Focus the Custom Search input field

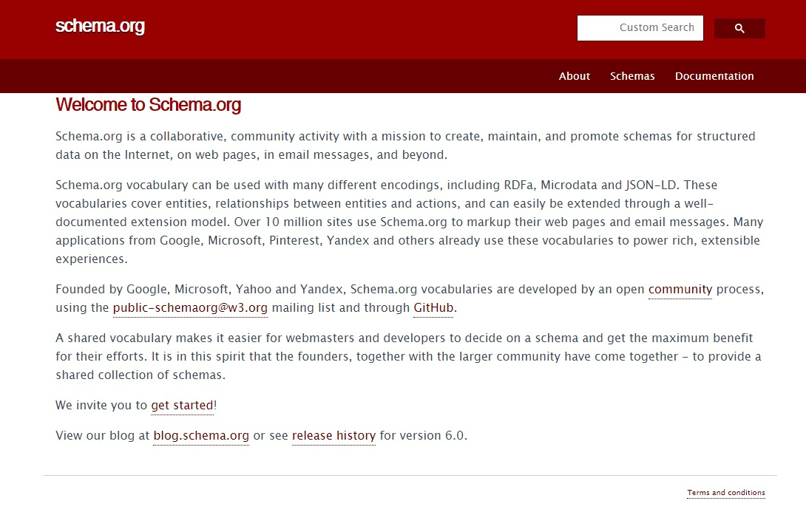tap(640, 28)
